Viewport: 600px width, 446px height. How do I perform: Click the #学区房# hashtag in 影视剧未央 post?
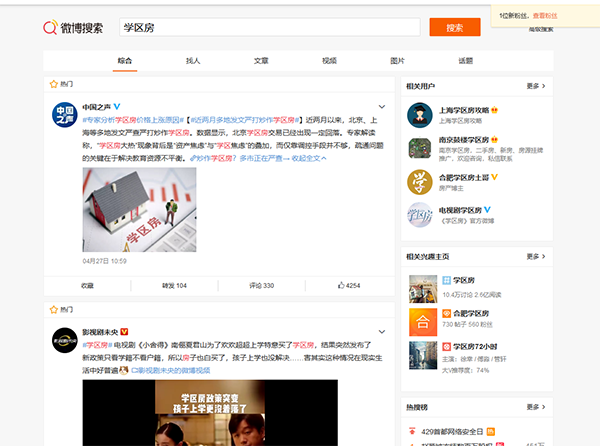[97, 345]
